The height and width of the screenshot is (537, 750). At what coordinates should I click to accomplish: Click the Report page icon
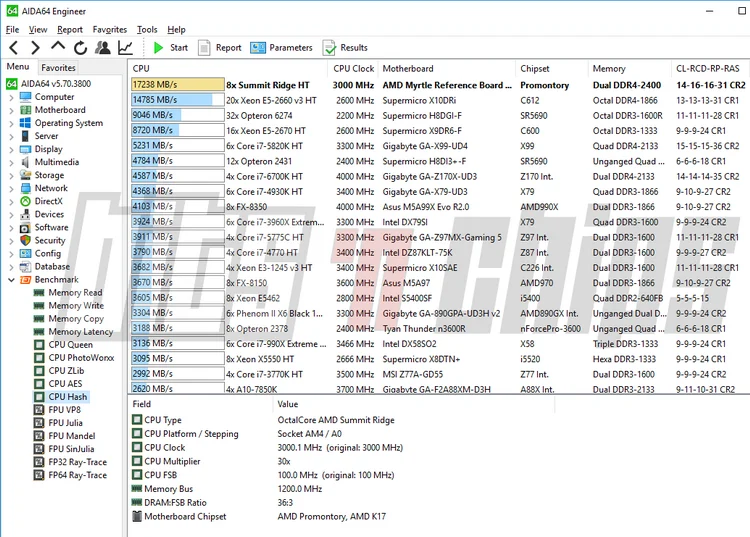(x=204, y=48)
